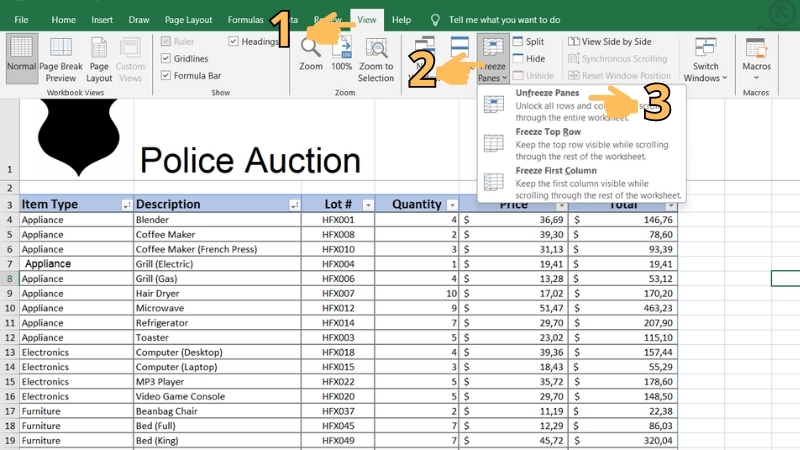Uncheck the Formula Bar checkbox
The width and height of the screenshot is (800, 450).
click(166, 76)
